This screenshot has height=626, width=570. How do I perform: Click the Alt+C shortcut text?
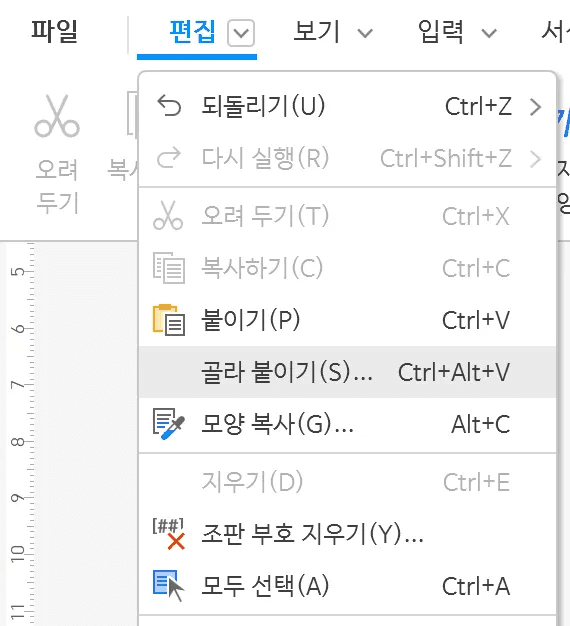(481, 424)
